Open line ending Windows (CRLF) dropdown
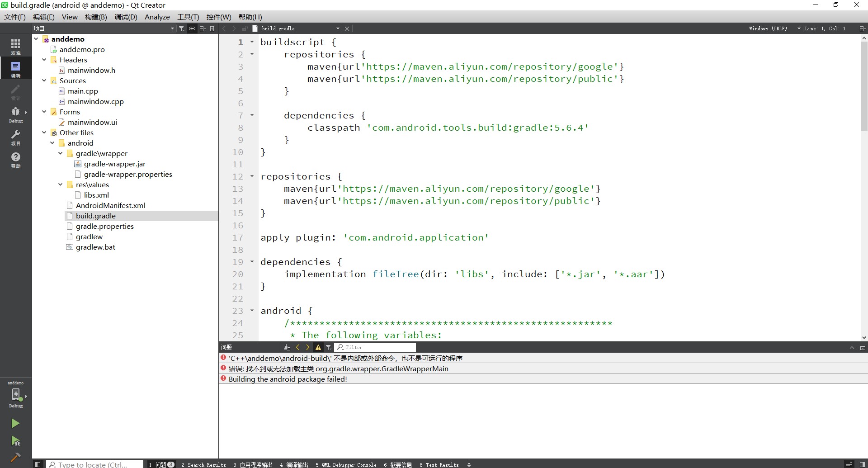 click(774, 28)
